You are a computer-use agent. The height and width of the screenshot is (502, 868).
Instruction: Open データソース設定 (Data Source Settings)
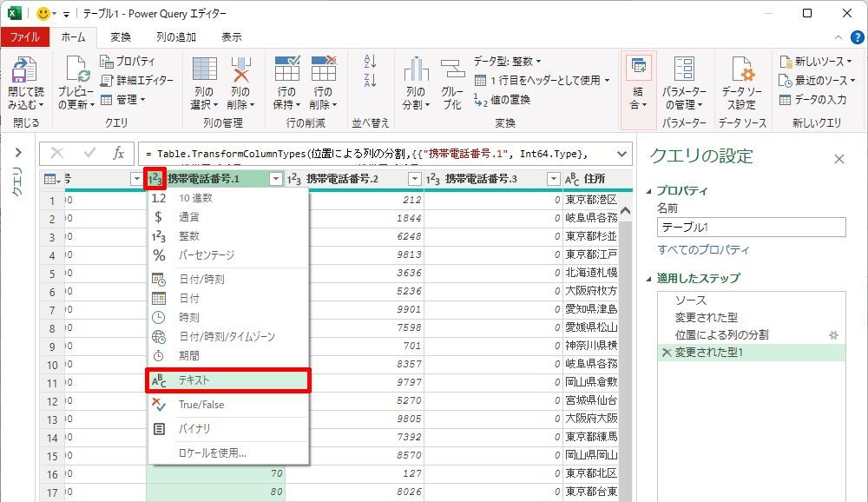tap(740, 71)
